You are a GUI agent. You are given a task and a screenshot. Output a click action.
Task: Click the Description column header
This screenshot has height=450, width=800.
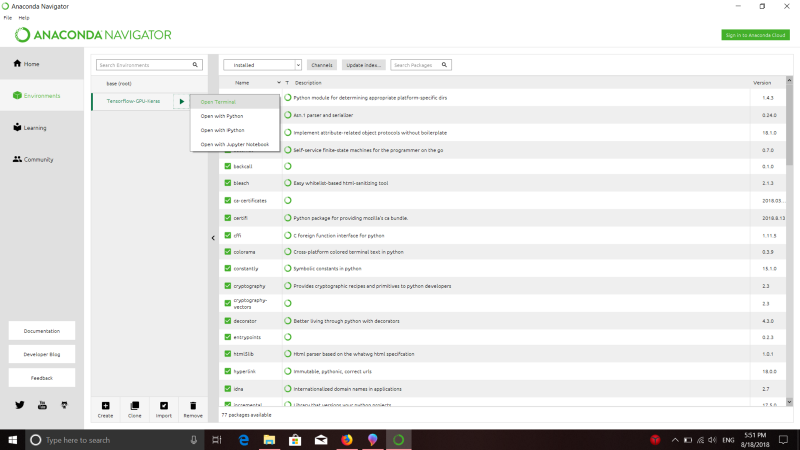(x=308, y=83)
